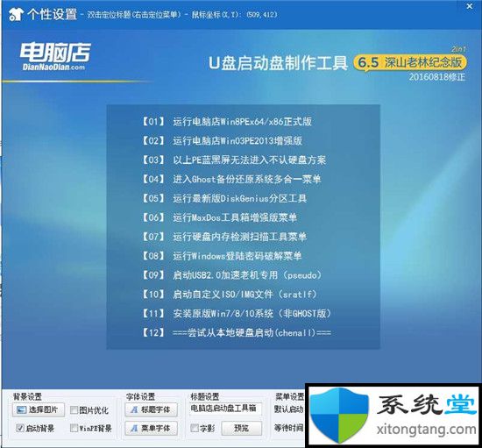
Task: Click the 电脑店启动盘工具箱 title text field
Action: (225, 409)
